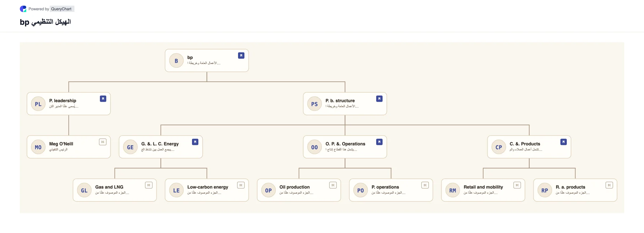Select the Retail and mobility title

[x=483, y=187]
